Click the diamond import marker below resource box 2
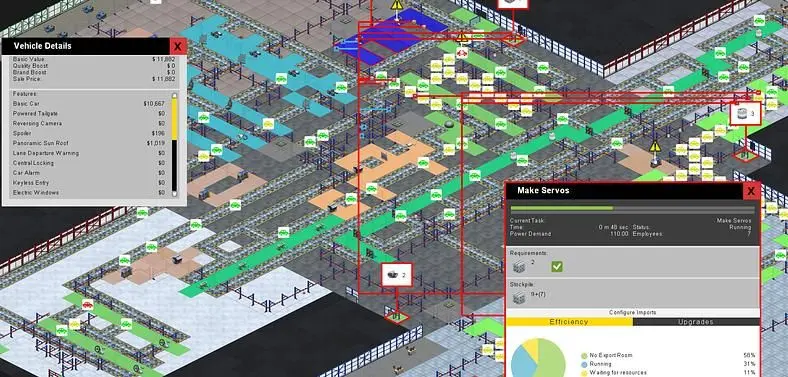Image resolution: width=788 pixels, height=377 pixels. (397, 317)
